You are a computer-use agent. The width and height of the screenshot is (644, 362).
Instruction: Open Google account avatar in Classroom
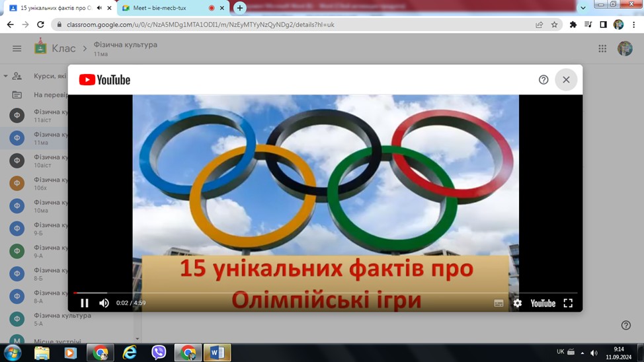(625, 48)
